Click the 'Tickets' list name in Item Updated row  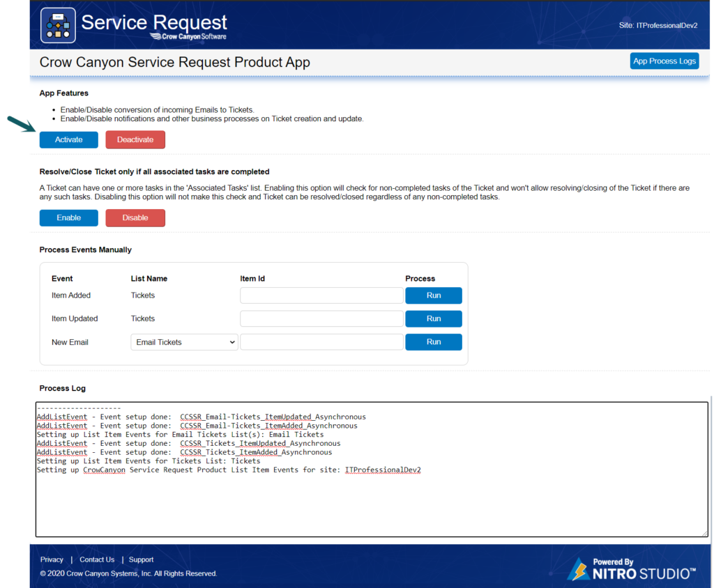[x=143, y=318]
